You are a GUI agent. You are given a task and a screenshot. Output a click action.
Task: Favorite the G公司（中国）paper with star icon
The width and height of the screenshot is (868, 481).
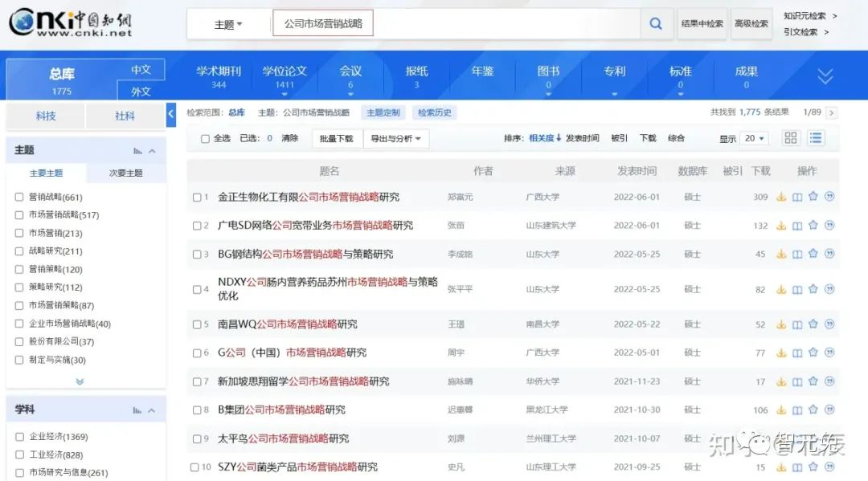(813, 353)
